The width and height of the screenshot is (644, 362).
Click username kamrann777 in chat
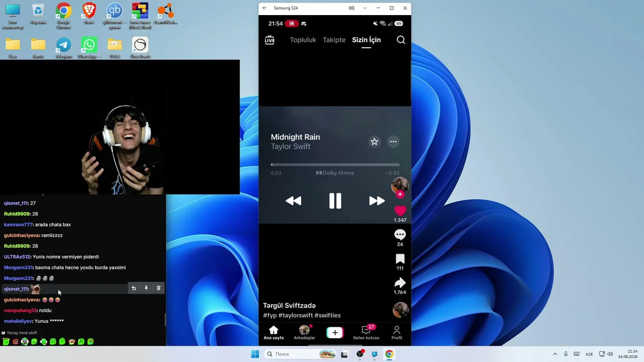(x=19, y=225)
